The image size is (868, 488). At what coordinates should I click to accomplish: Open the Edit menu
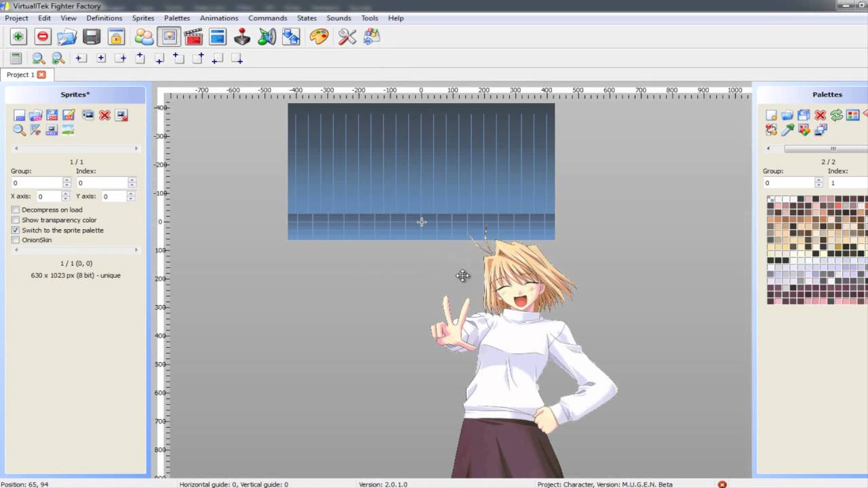44,18
